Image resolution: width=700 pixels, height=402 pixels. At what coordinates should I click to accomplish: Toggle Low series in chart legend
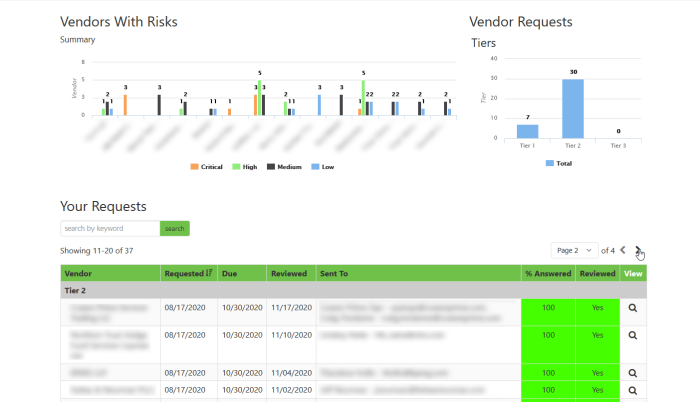pos(323,167)
